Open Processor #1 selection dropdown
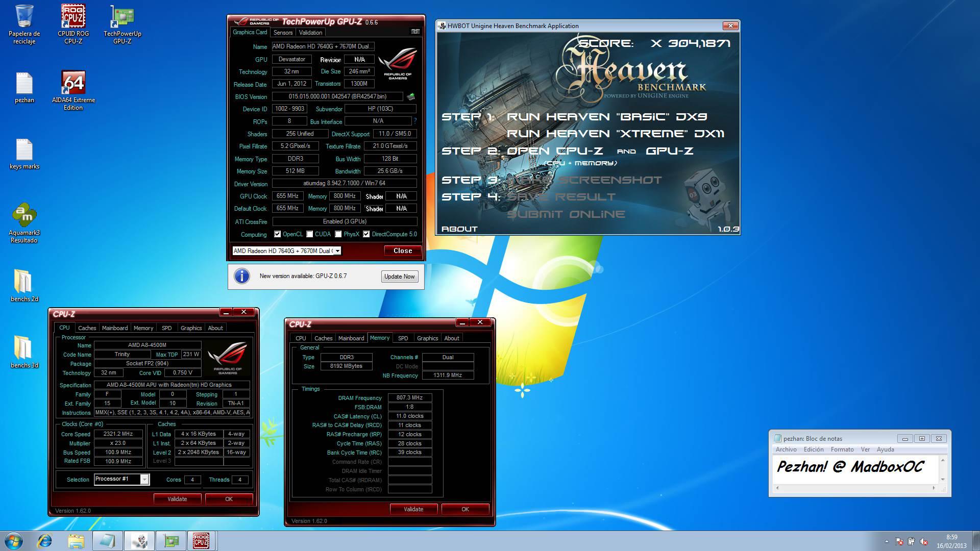The image size is (980, 551). (x=121, y=479)
